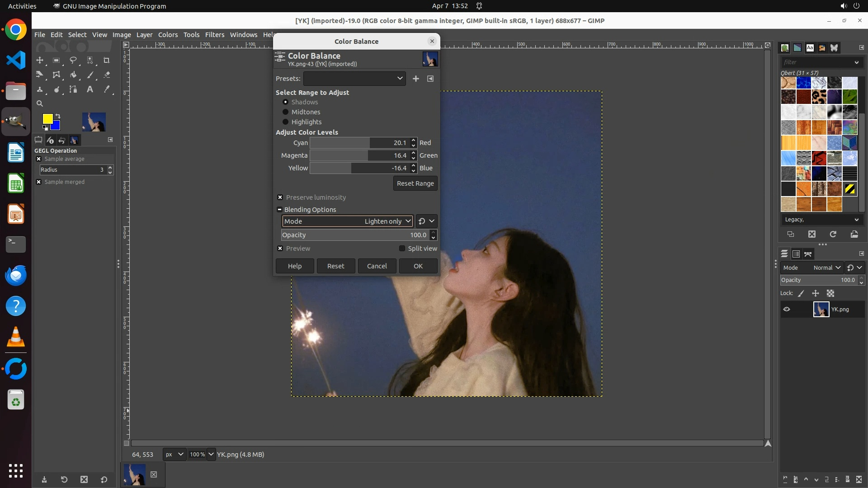The height and width of the screenshot is (488, 868).
Task: Toggle Preserve luminosity checkbox
Action: point(280,197)
